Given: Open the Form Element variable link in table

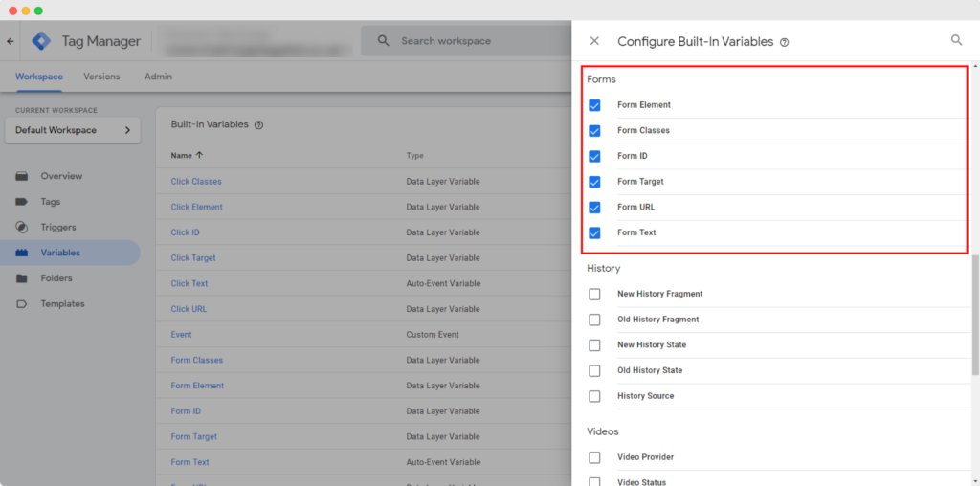Looking at the screenshot, I should click(x=197, y=387).
